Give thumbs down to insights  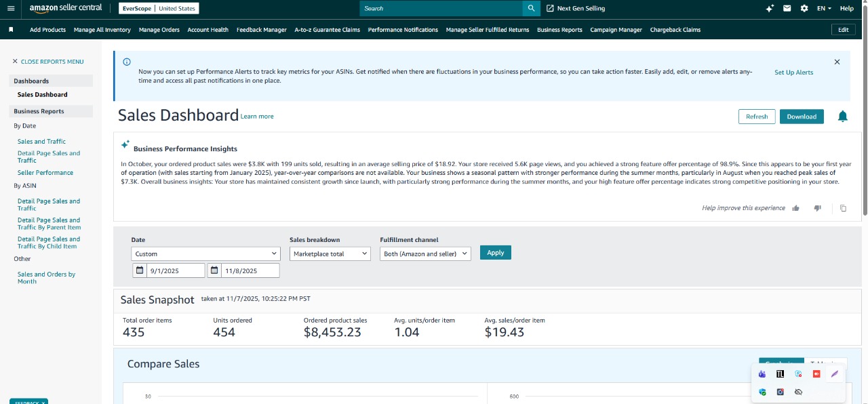tap(817, 208)
